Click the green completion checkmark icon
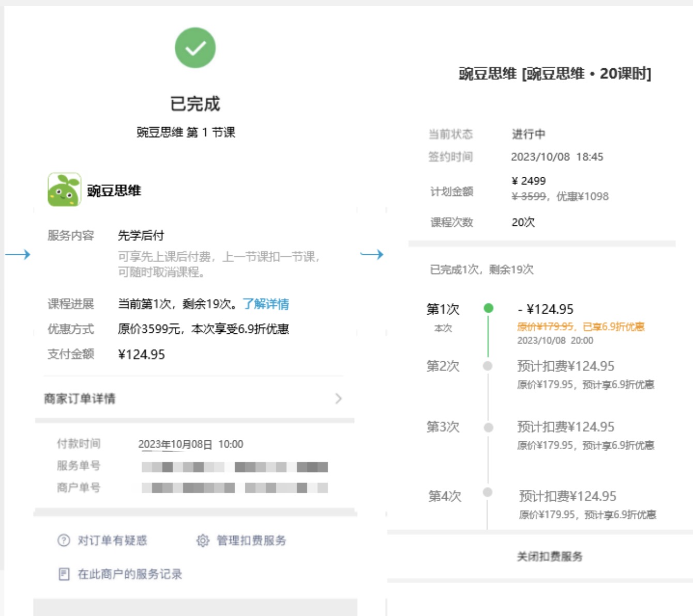The width and height of the screenshot is (693, 616). (x=195, y=49)
